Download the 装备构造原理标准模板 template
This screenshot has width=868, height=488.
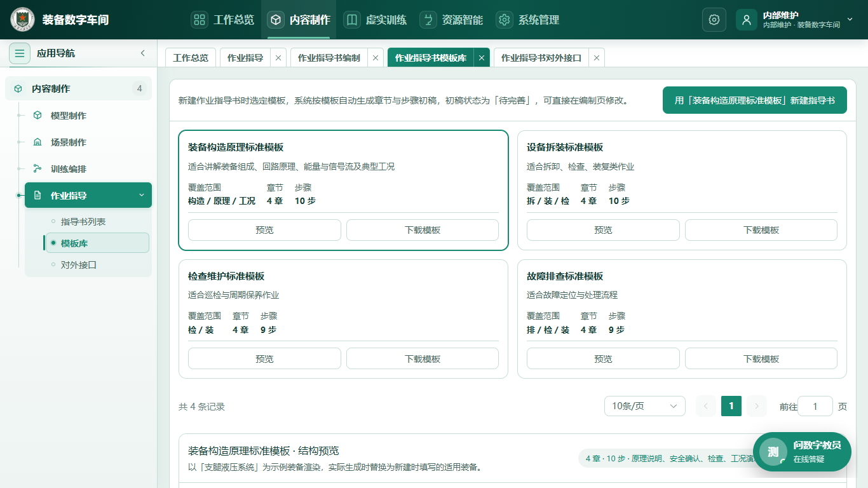(423, 230)
